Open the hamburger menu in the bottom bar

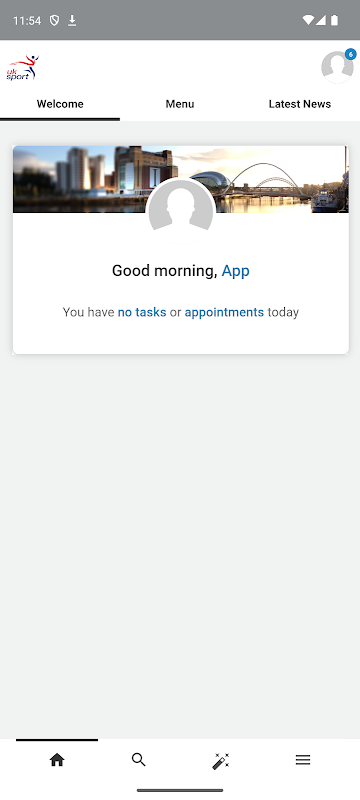click(303, 760)
